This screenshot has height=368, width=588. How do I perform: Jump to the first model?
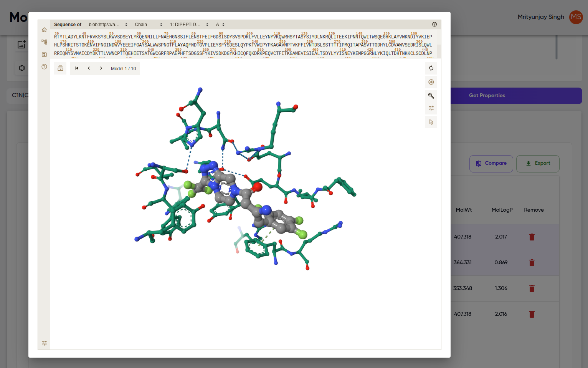coord(76,68)
